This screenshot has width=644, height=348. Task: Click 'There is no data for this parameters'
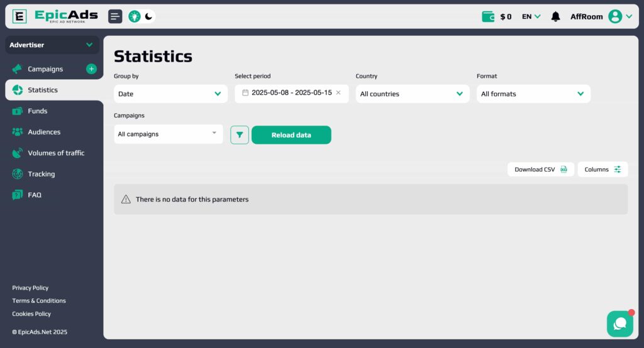tap(192, 200)
